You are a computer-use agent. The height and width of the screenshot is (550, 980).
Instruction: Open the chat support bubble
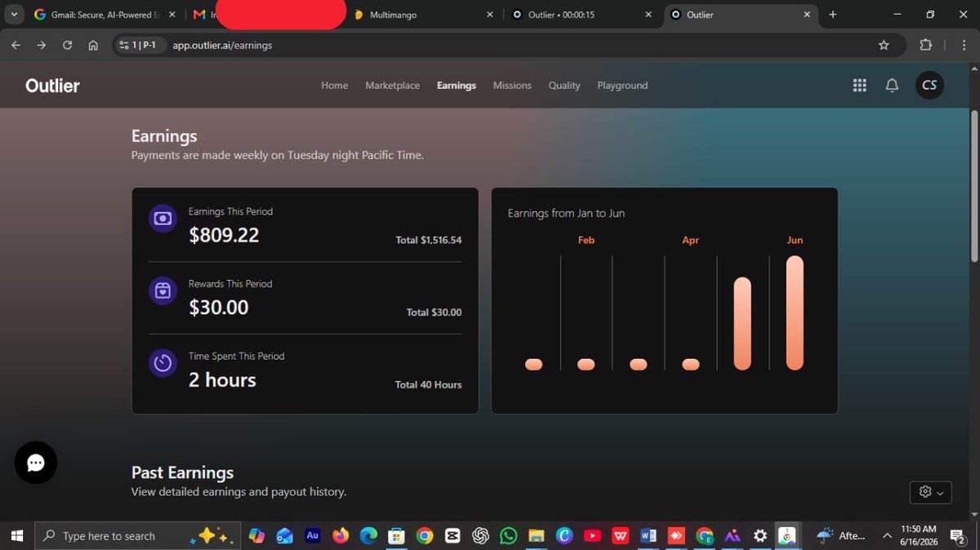pos(36,463)
